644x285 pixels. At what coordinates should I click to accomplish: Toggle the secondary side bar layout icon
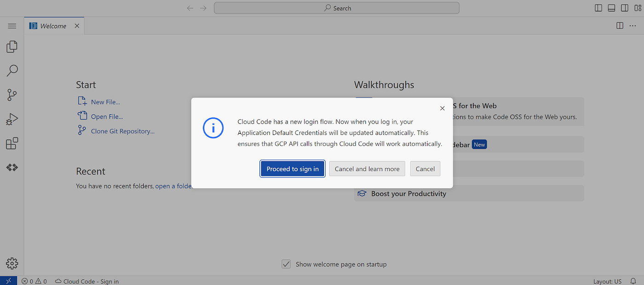click(x=624, y=8)
